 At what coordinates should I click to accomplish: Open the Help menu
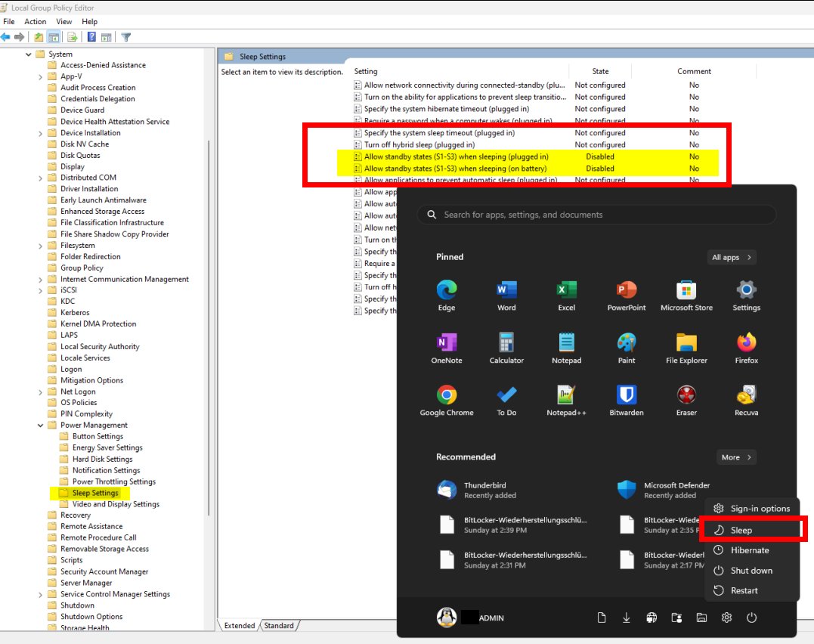point(89,21)
